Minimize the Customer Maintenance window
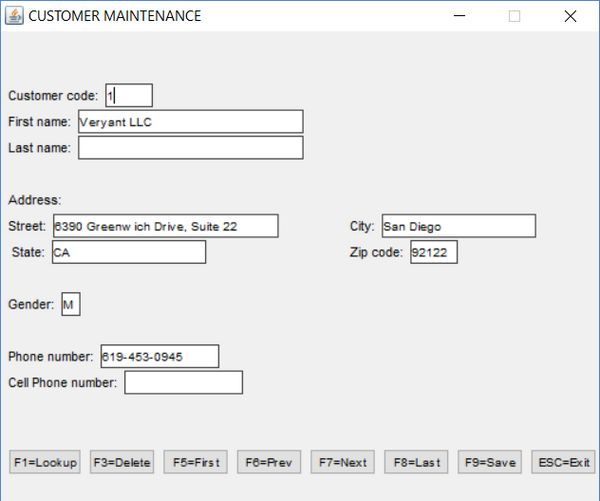 [460, 16]
